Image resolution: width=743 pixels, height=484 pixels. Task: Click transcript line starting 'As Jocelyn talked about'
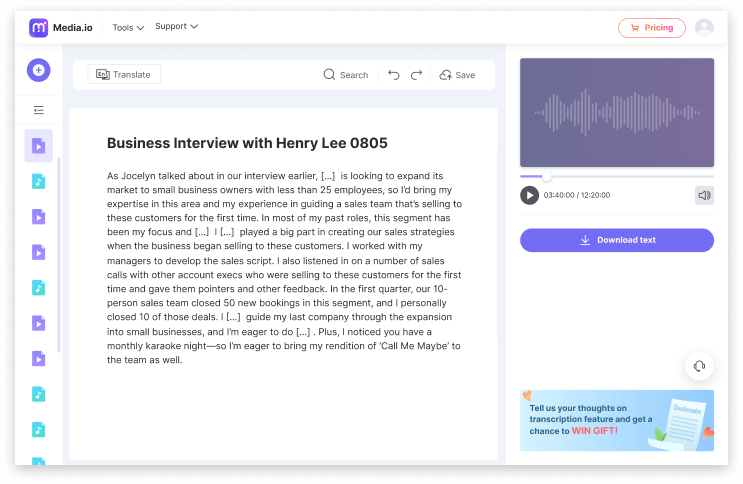(275, 176)
